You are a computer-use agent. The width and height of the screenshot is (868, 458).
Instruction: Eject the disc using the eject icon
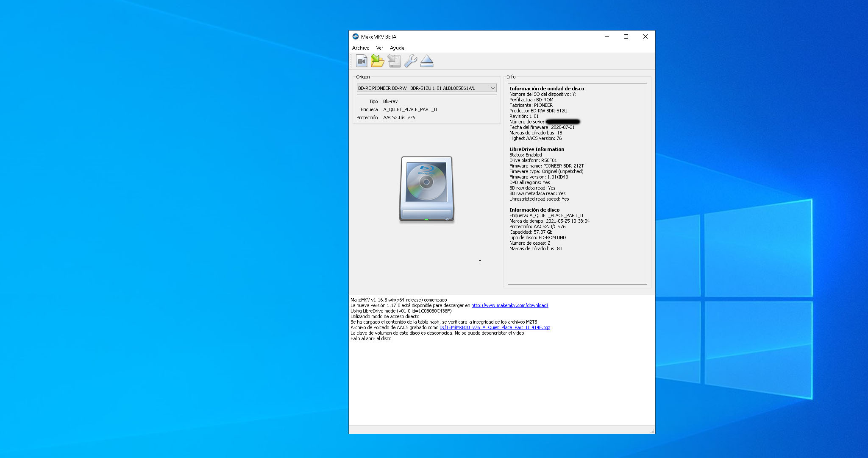[427, 61]
